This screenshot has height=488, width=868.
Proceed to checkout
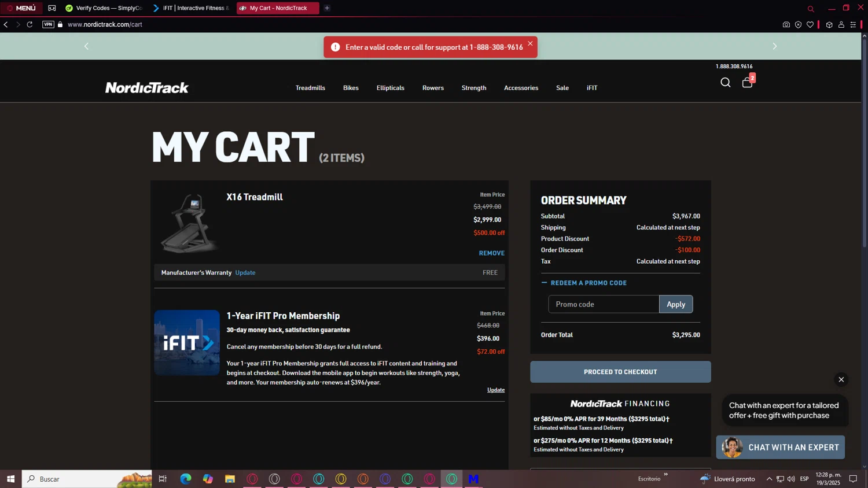[620, 372]
